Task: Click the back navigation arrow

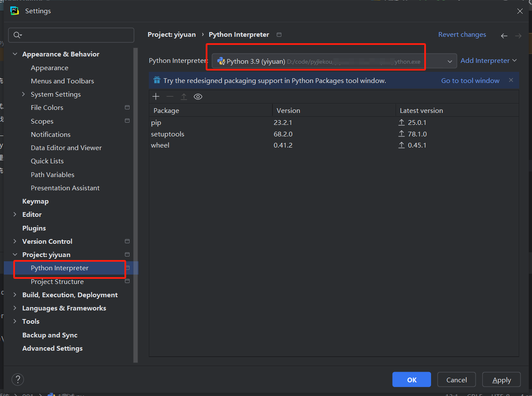Action: (504, 36)
